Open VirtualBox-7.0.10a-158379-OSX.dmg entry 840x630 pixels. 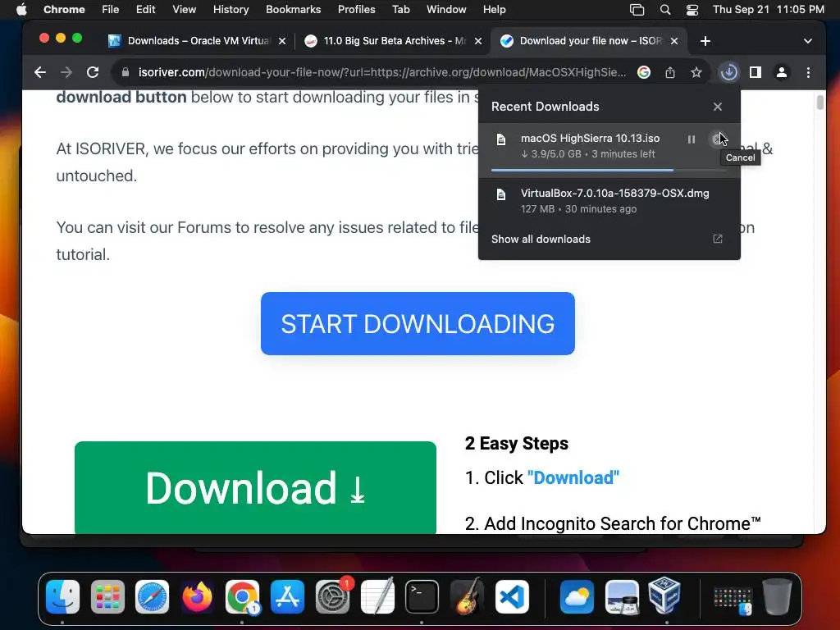(x=609, y=201)
